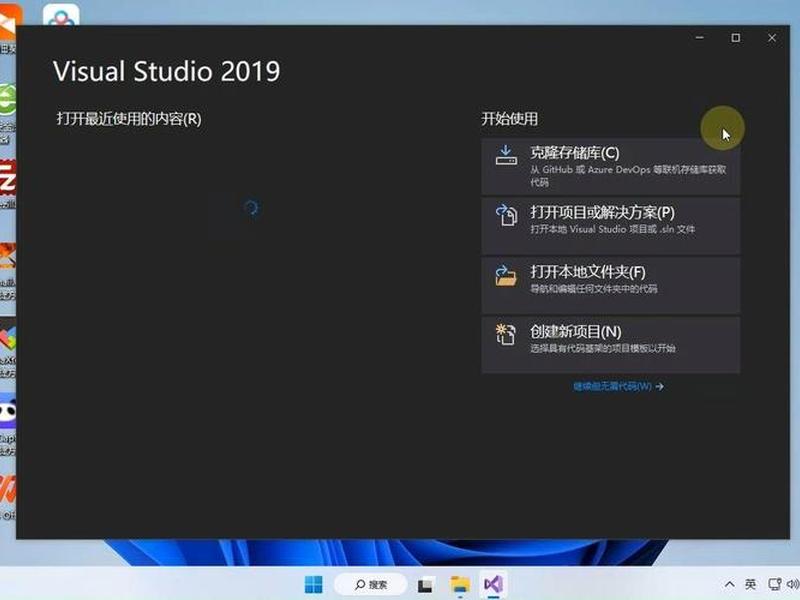Click the 开始使用 heading
The height and width of the screenshot is (600, 800).
coord(510,119)
